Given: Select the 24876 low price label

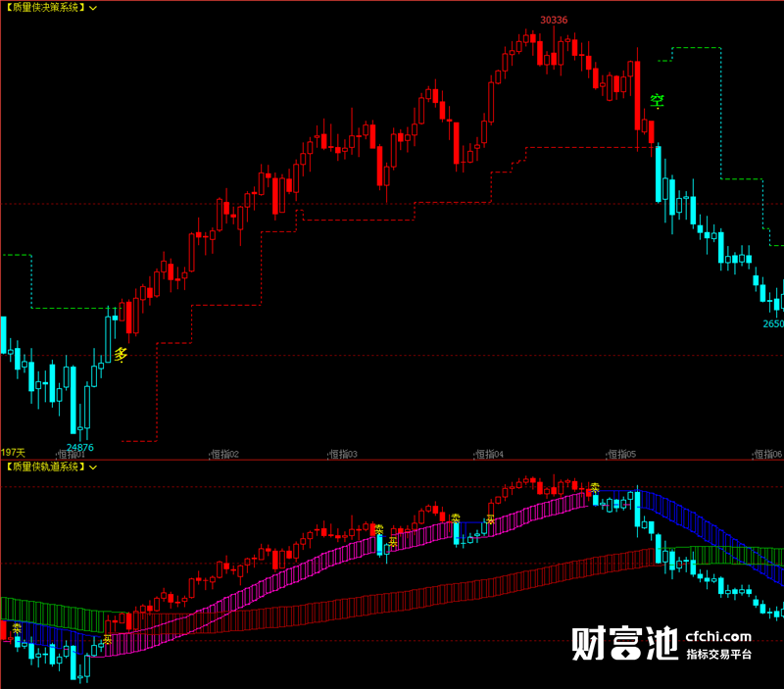Looking at the screenshot, I should (x=80, y=447).
